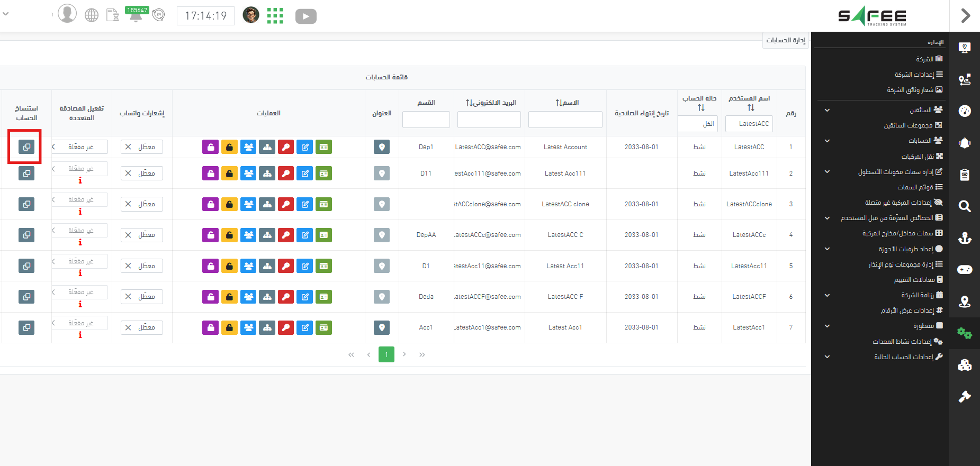
Task: Open نقل المركبات link in the sidebar
Action: pos(921,157)
